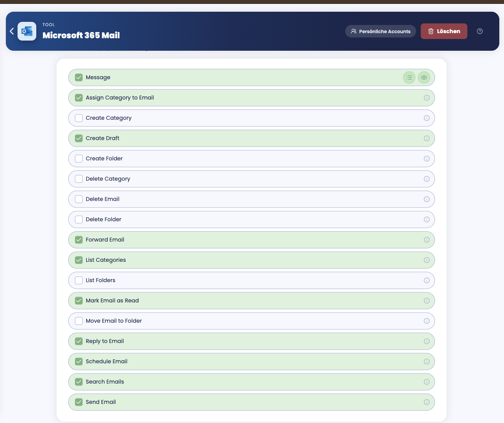Open info icon for List Categories
This screenshot has height=423, width=504.
pyautogui.click(x=427, y=260)
